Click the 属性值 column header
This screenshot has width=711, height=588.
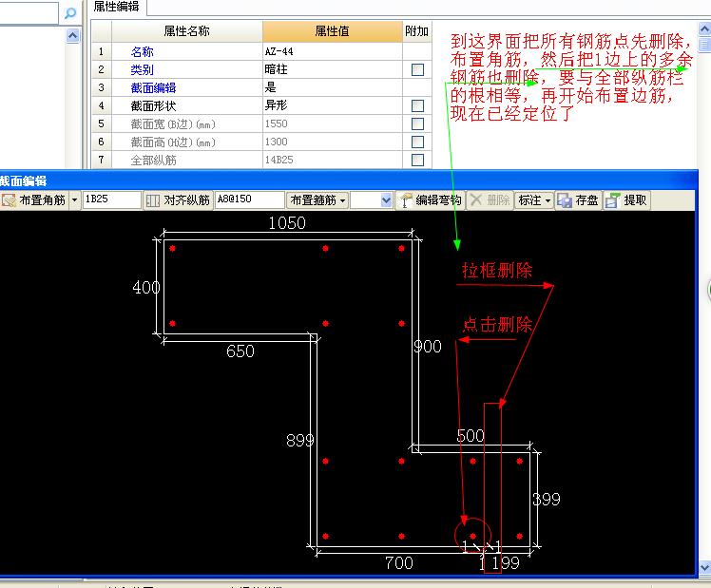332,31
